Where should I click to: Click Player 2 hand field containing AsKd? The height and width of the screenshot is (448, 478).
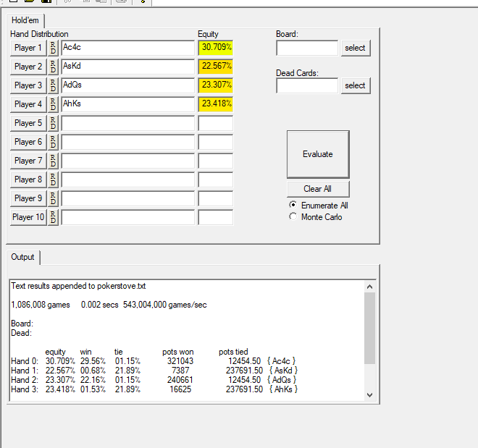(127, 67)
